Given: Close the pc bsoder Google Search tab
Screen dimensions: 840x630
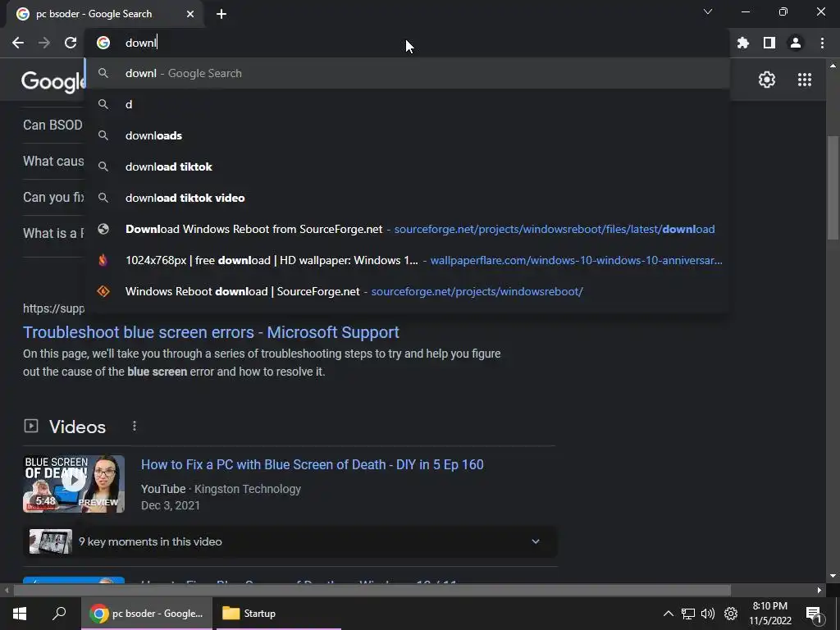Looking at the screenshot, I should point(190,14).
